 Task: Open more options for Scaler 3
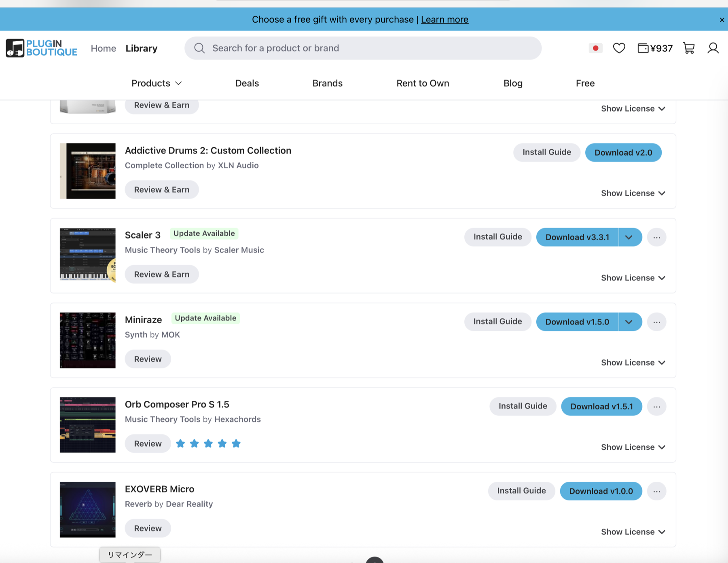click(x=656, y=237)
